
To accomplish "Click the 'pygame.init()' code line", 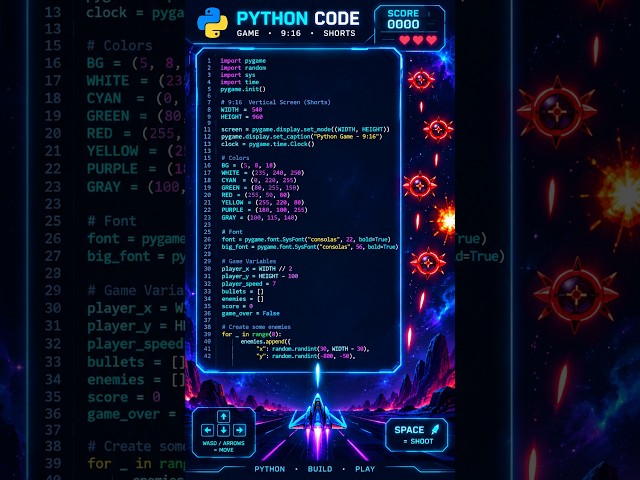I will 243,89.
